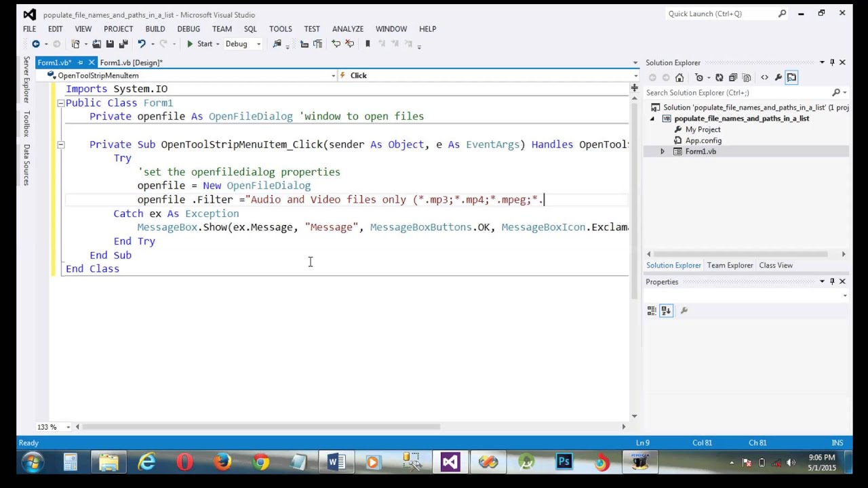Click the Uncomment selected lines icon
Screen dimensions: 868x488
pyautogui.click(x=350, y=44)
